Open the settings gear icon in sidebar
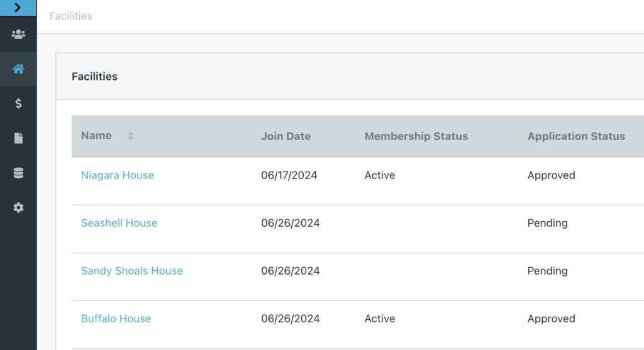This screenshot has height=350, width=644. (x=18, y=207)
